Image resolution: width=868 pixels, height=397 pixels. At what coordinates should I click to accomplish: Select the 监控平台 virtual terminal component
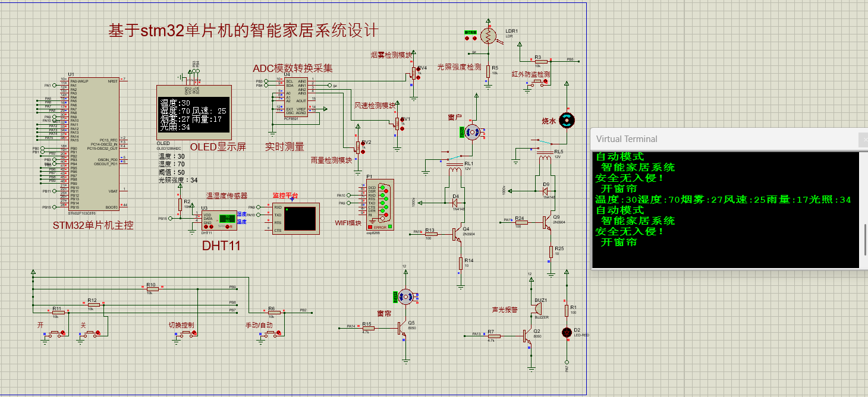pyautogui.click(x=295, y=219)
